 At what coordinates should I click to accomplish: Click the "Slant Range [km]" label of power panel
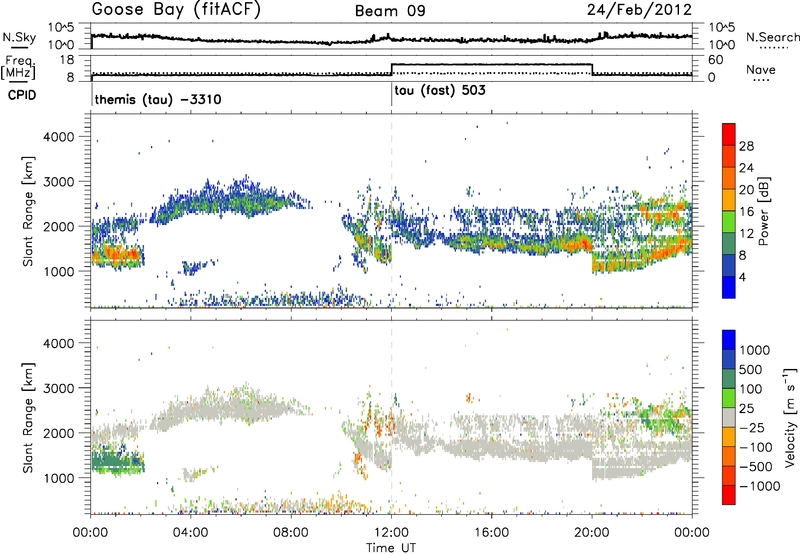(28, 211)
